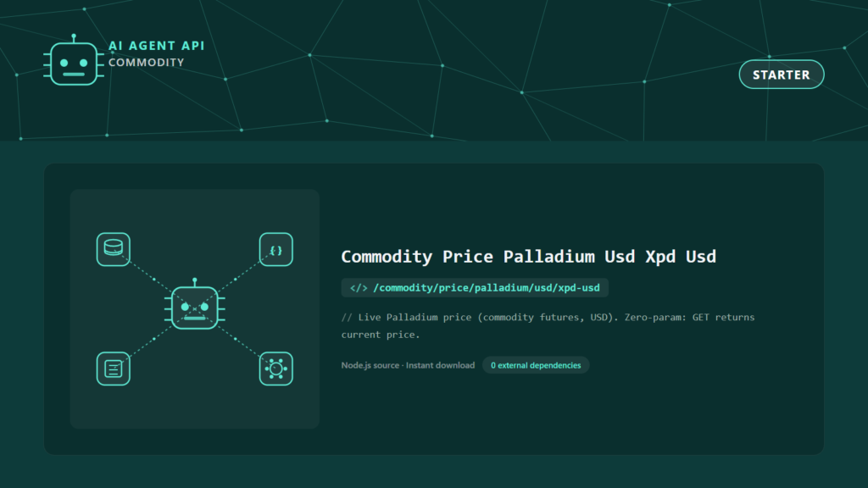Click the 'Commodity Price Palladium Usd Xpd Usd' heading
Screen dimensions: 868x488
529,256
